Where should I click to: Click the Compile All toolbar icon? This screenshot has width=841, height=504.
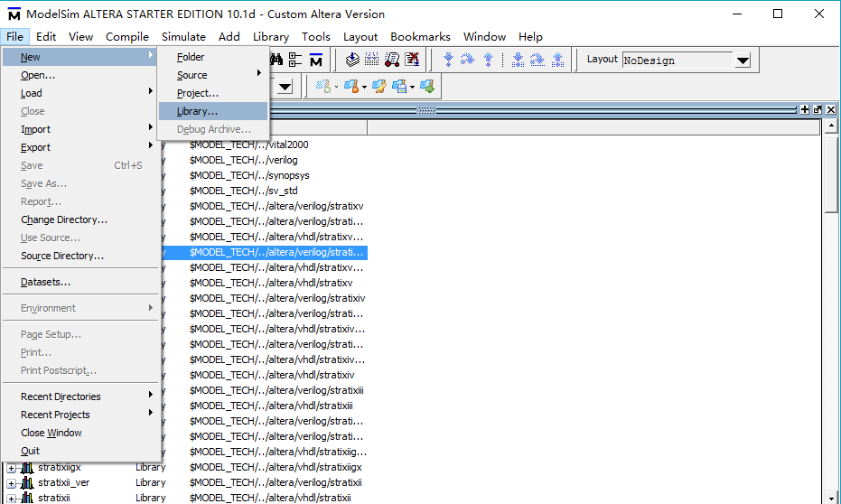(x=371, y=60)
